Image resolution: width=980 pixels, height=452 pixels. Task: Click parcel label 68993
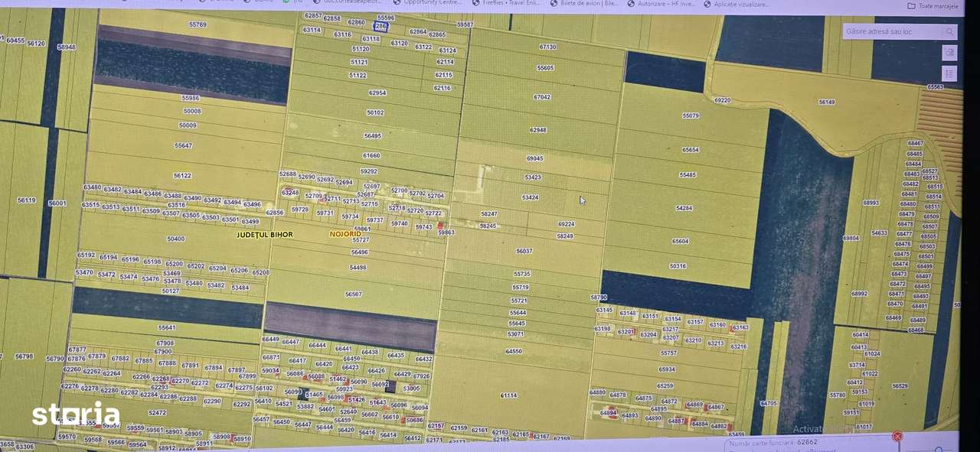tap(871, 203)
